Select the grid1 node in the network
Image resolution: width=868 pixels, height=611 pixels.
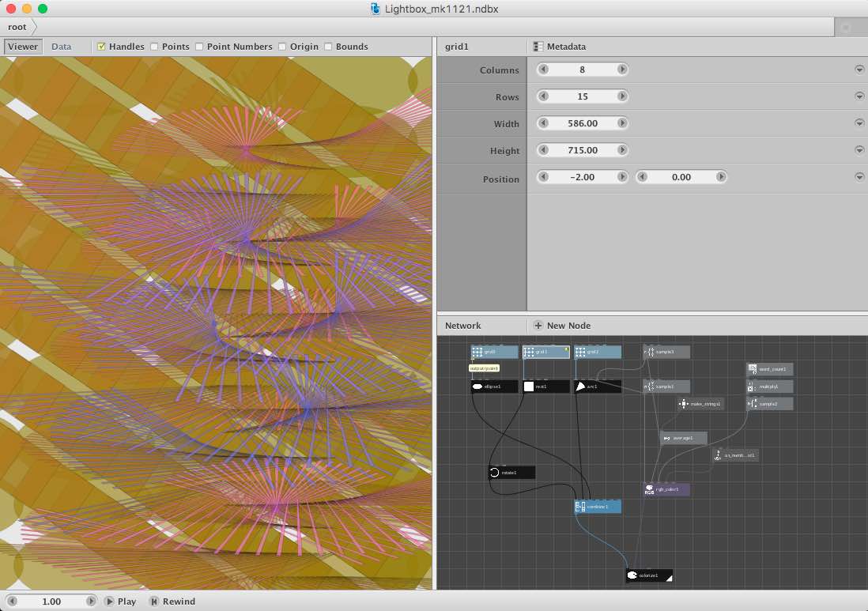point(545,352)
